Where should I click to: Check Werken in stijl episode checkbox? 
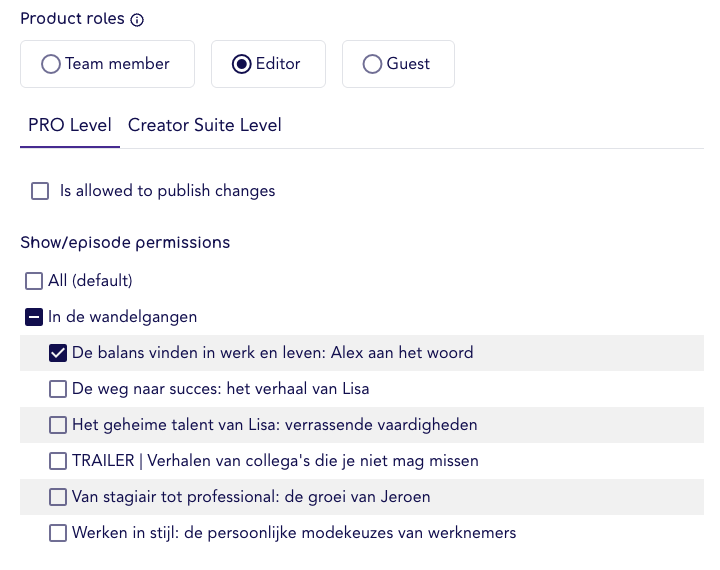pos(58,533)
